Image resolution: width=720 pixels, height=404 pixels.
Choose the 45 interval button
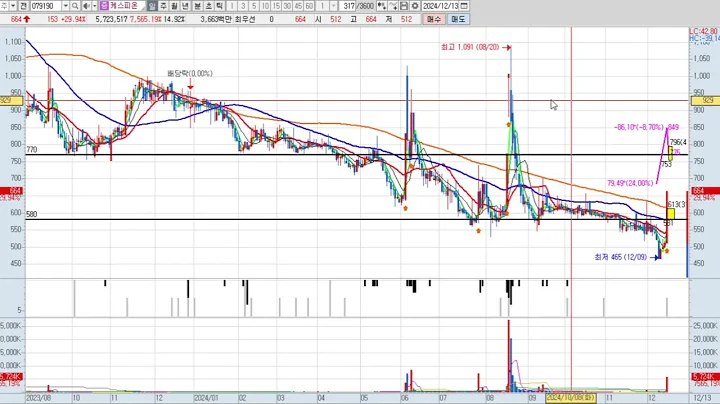[x=298, y=6]
